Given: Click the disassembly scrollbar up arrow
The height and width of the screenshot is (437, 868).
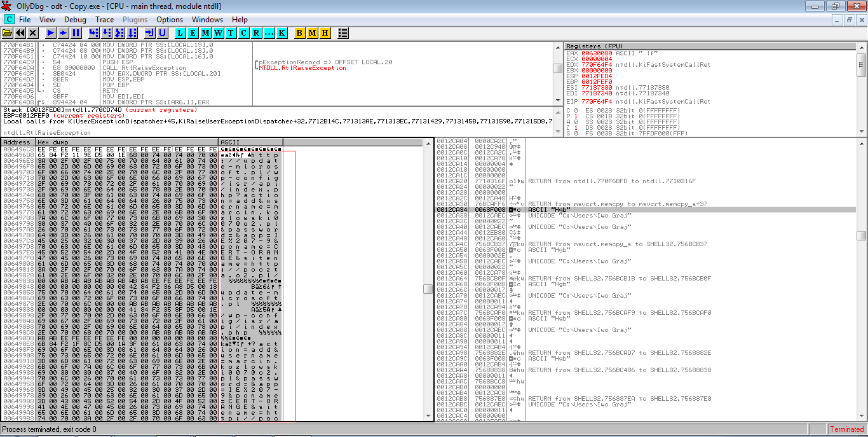Looking at the screenshot, I should (x=557, y=46).
